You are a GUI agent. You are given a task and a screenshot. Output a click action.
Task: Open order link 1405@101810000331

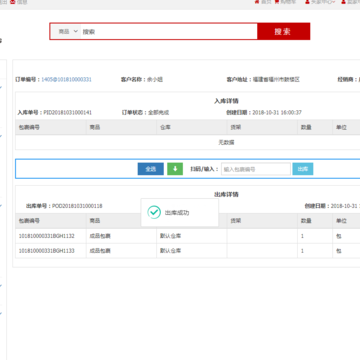pyautogui.click(x=66, y=80)
